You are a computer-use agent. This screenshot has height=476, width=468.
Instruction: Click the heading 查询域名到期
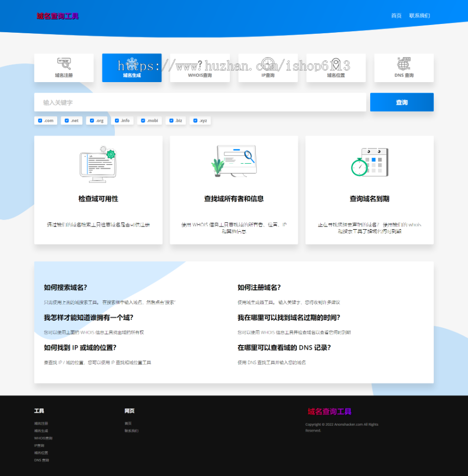[370, 199]
